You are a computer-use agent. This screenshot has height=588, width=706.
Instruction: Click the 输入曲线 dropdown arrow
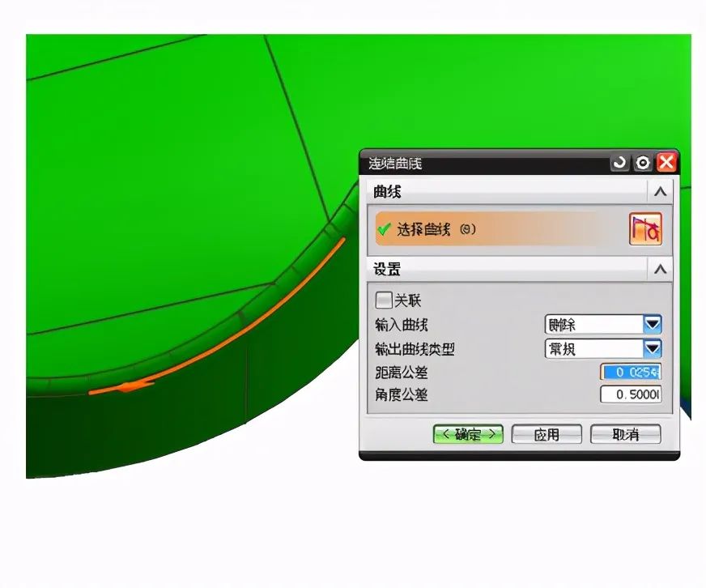coord(654,323)
